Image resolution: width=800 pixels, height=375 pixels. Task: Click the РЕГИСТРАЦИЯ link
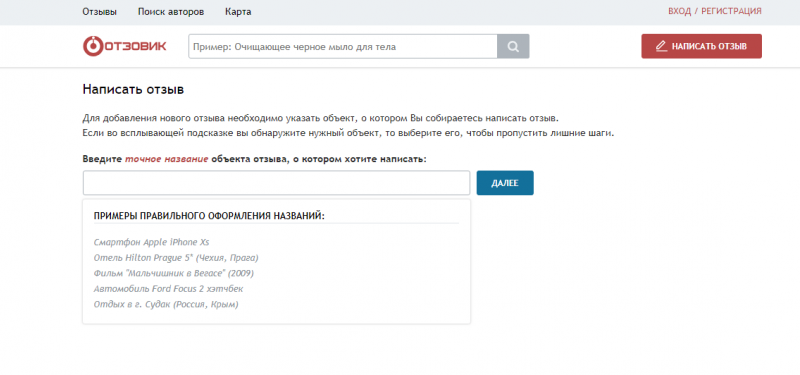(731, 11)
